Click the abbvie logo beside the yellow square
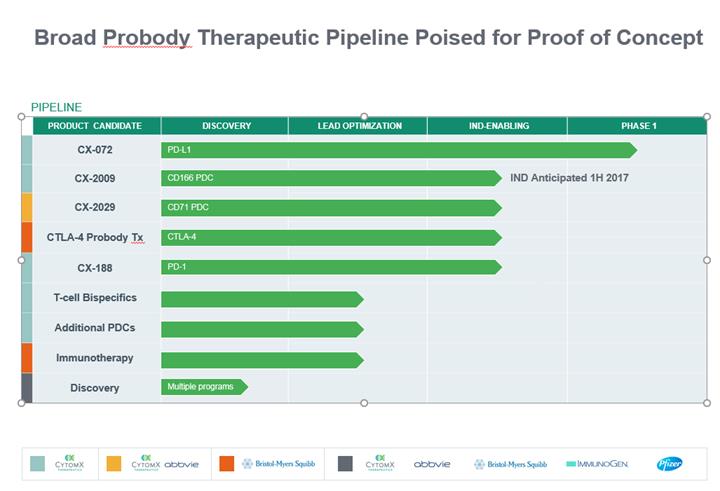 [181, 465]
